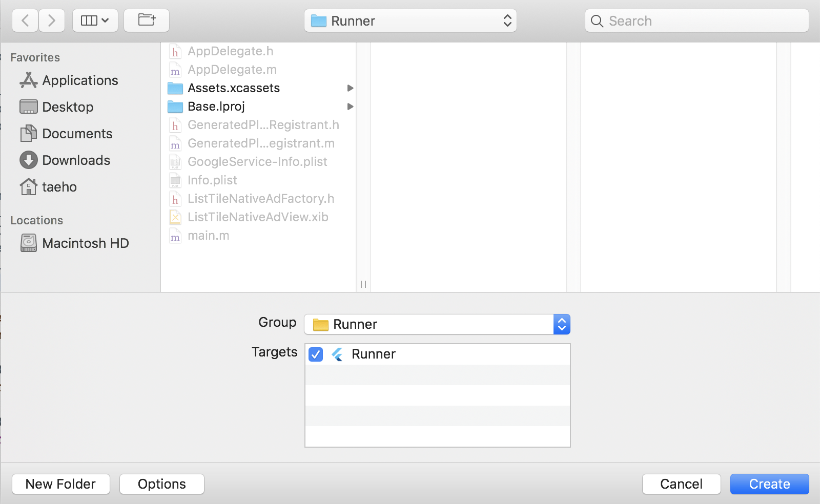Open the Group Runner dropdown
The image size is (820, 504).
[437, 324]
